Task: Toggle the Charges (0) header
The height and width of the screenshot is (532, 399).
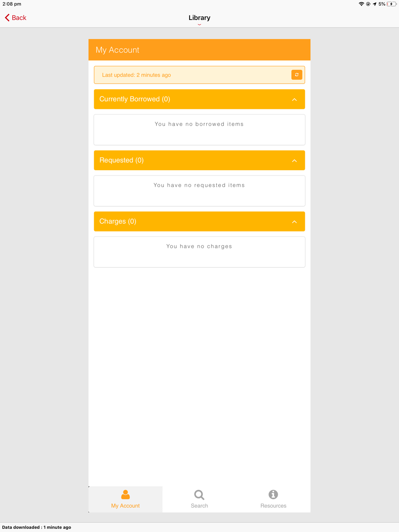Action: coord(199,221)
